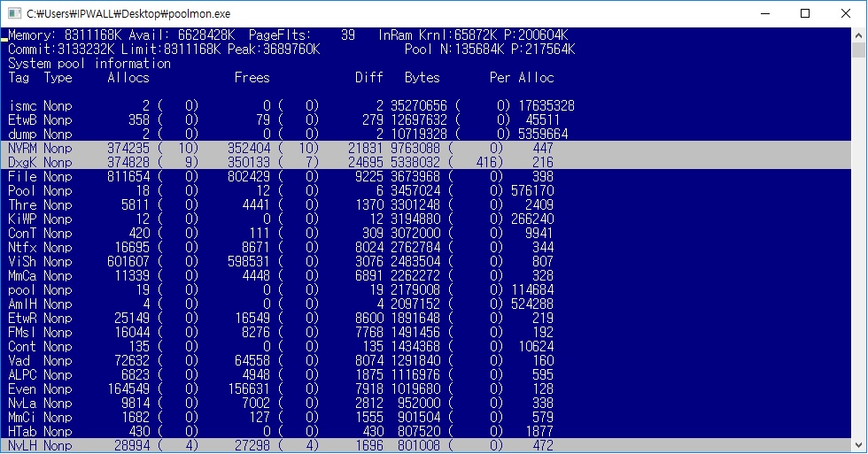The height and width of the screenshot is (454, 868).
Task: Select the 'dump' tag row
Action: tap(426, 134)
